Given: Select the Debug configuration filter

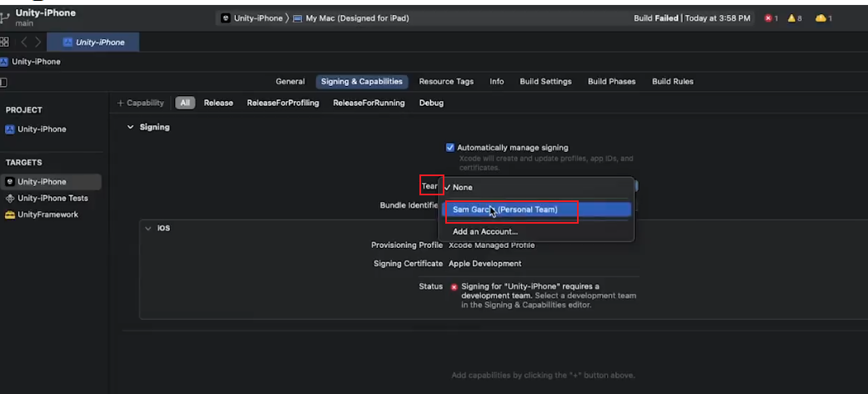Looking at the screenshot, I should [x=431, y=103].
